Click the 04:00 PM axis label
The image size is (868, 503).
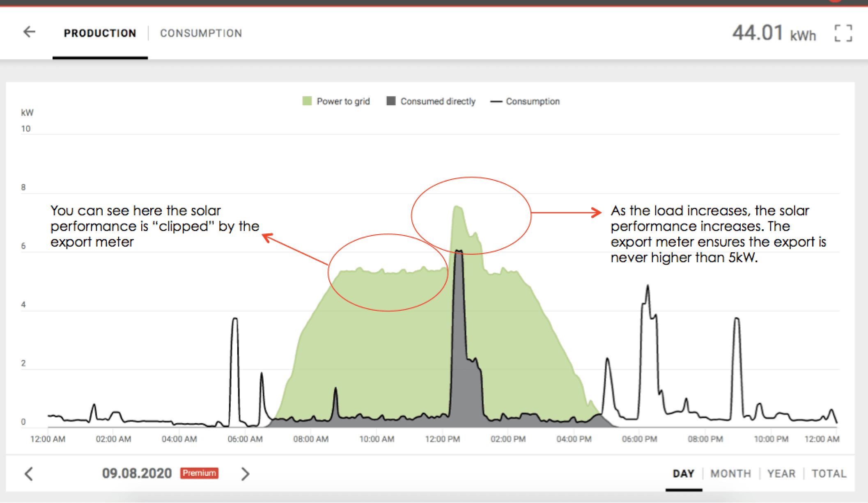[574, 439]
